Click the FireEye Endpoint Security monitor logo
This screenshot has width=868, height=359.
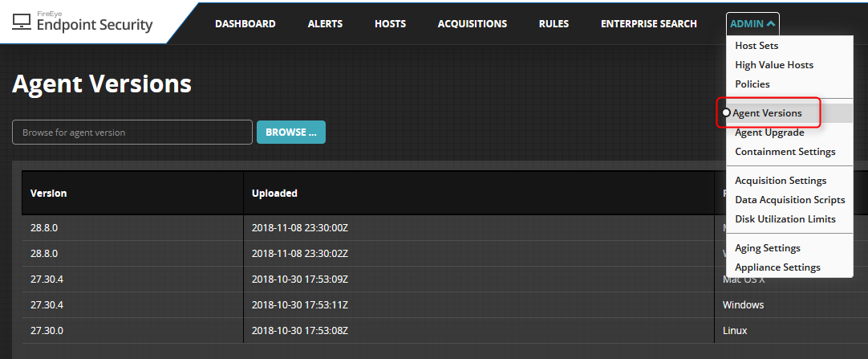pos(22,22)
